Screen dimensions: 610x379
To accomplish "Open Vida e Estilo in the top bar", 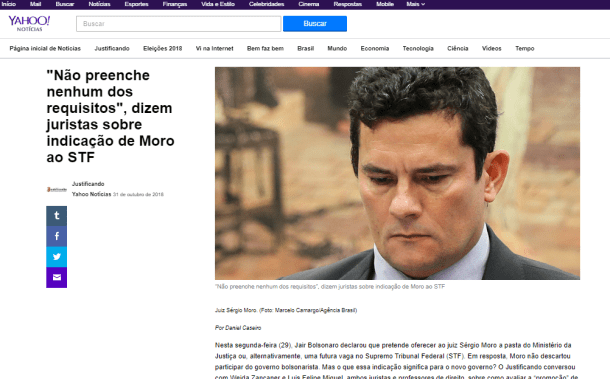I will pyautogui.click(x=218, y=4).
